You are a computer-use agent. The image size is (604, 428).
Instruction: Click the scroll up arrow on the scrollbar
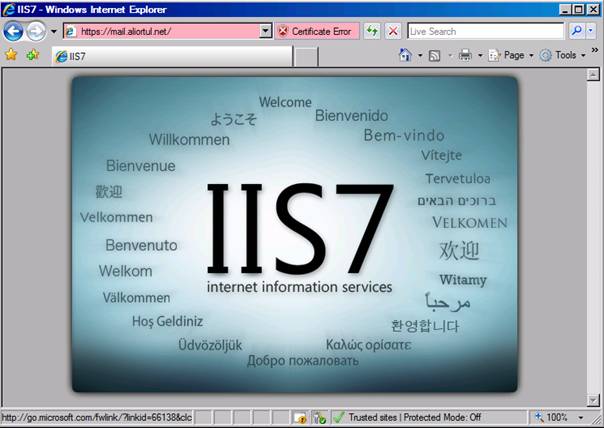(593, 74)
